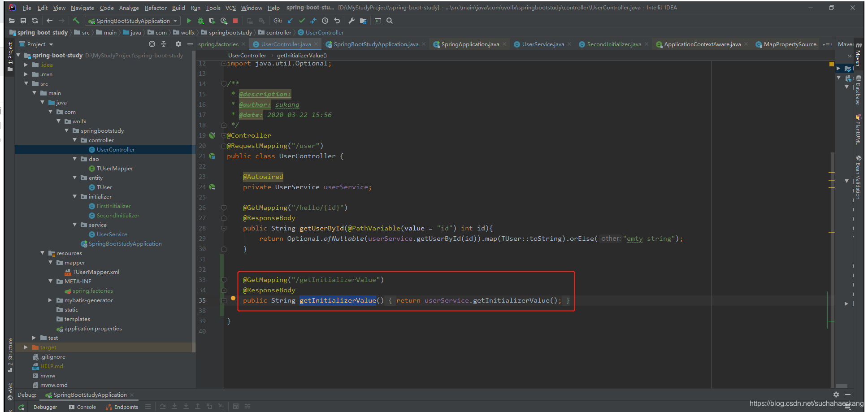868x412 pixels.
Task: Collapse the src folder tree node
Action: (26, 84)
